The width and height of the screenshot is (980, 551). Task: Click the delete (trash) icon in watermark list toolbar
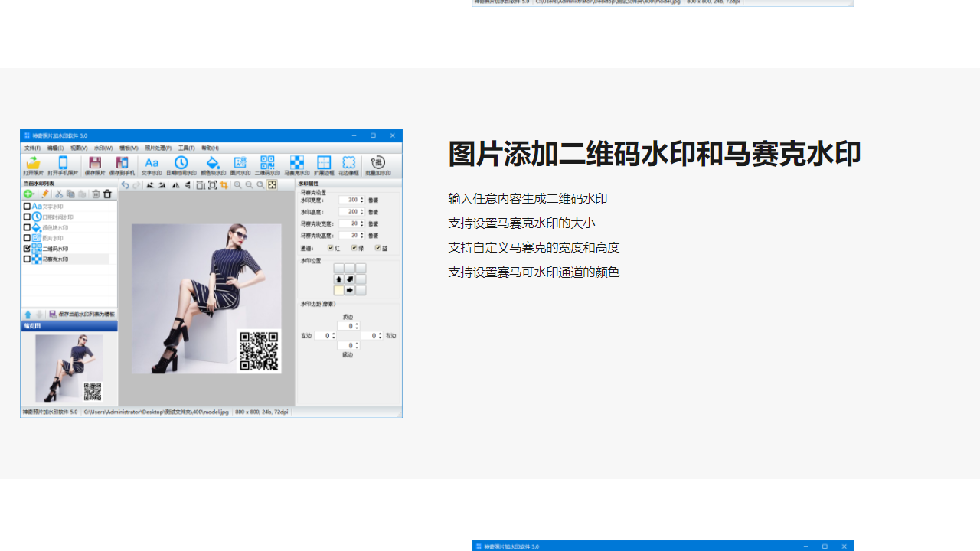click(x=107, y=194)
